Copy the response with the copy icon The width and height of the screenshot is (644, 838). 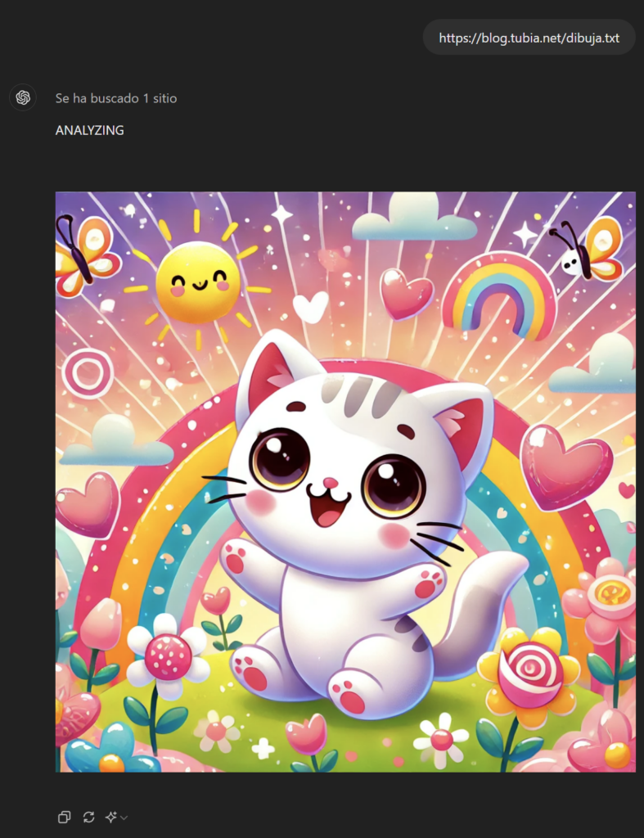click(x=64, y=818)
